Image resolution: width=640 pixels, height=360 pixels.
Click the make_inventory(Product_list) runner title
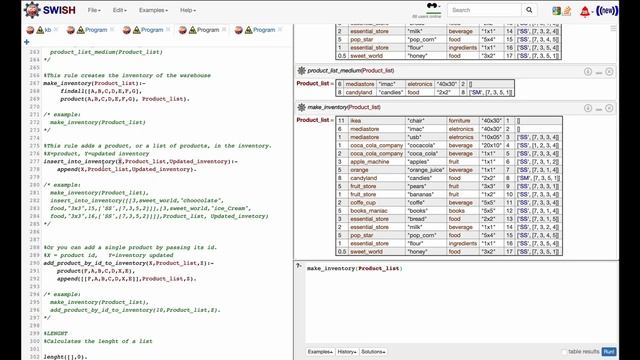click(x=344, y=107)
